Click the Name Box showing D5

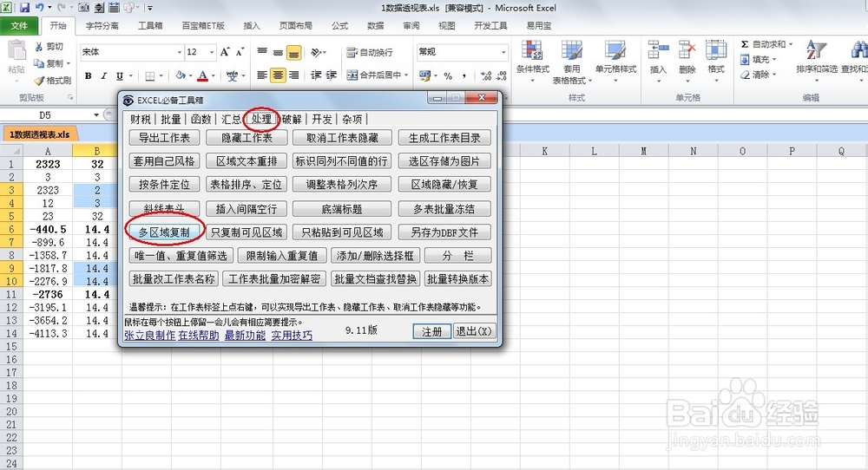click(45, 115)
